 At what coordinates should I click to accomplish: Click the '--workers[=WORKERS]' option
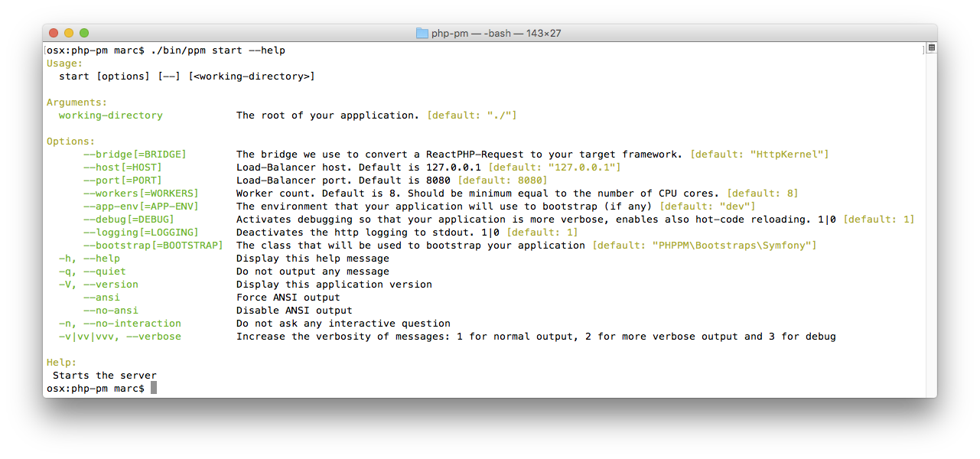coord(141,194)
